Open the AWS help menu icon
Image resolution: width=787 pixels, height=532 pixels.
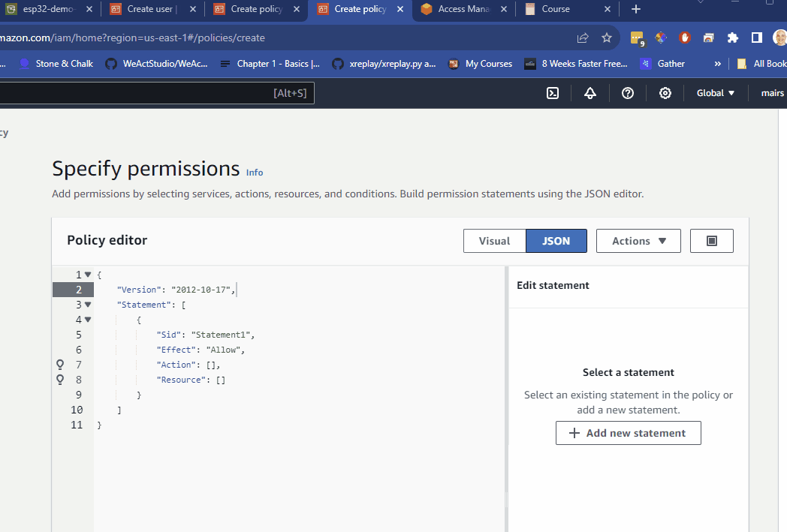click(x=627, y=93)
